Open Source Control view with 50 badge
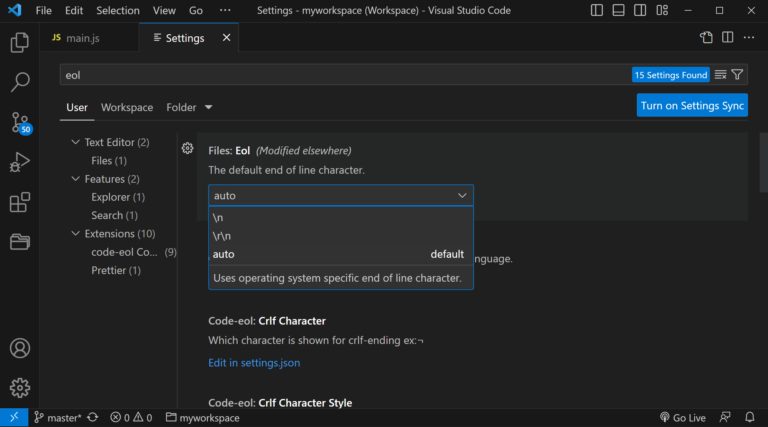768x427 pixels. click(19, 122)
